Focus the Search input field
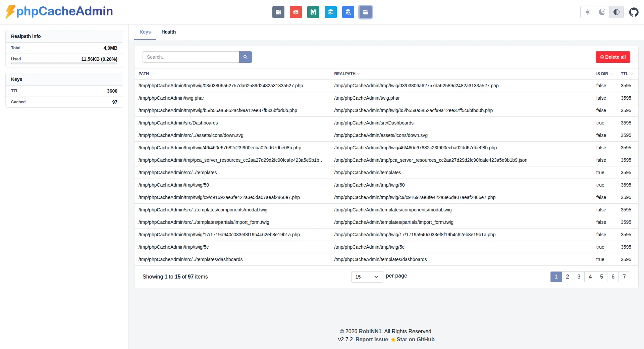644x349 pixels. tap(191, 57)
